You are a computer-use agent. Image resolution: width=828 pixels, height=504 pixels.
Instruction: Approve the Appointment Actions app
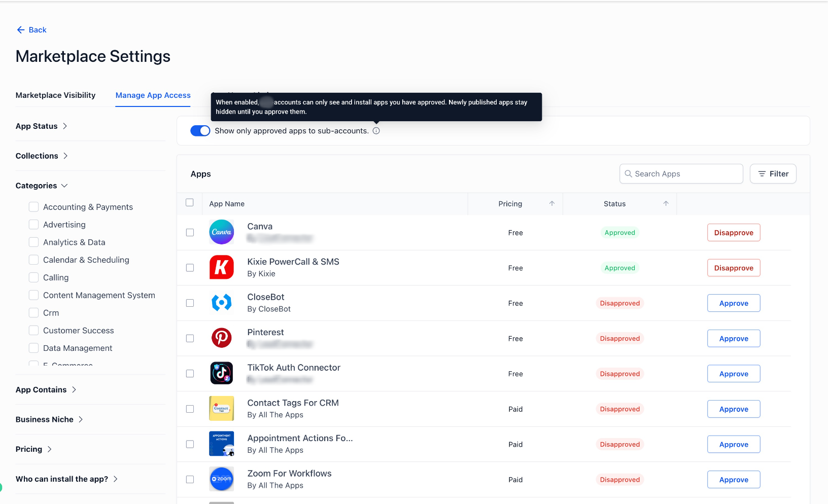734,444
